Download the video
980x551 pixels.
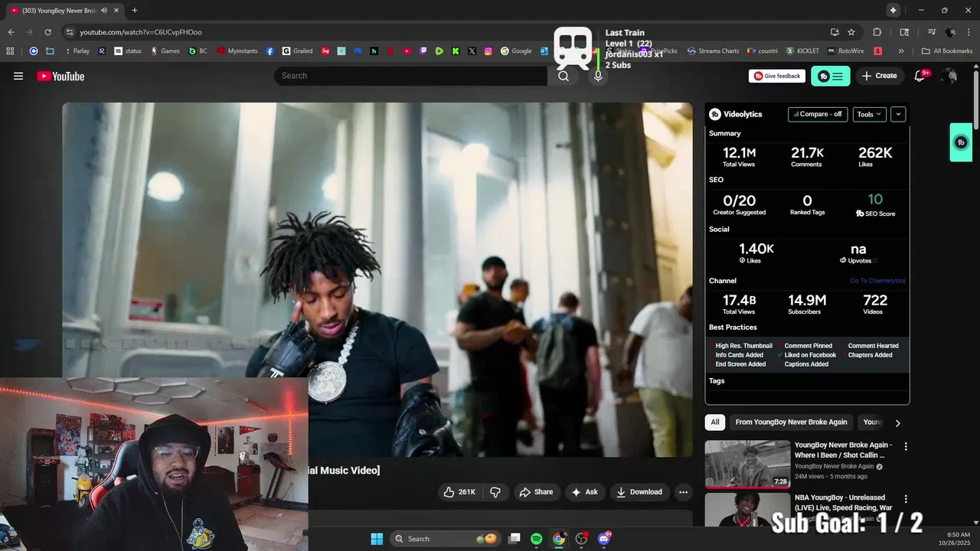pos(639,492)
